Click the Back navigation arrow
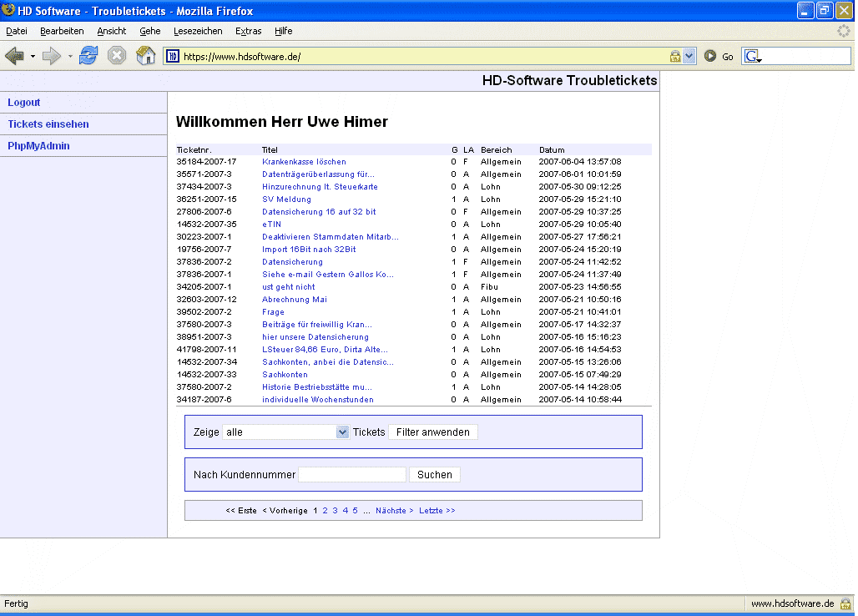858x616 pixels. [x=14, y=56]
